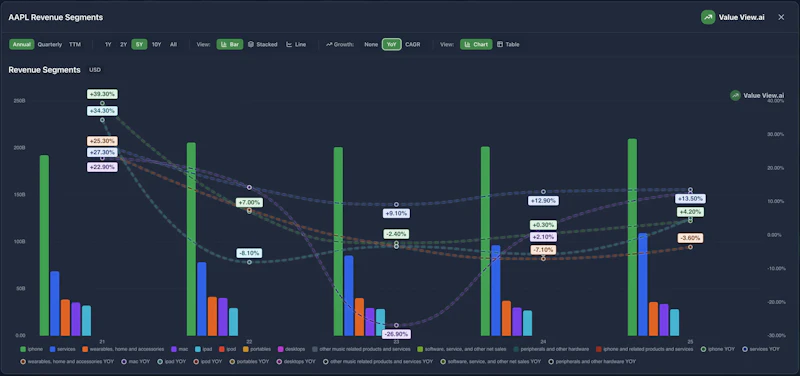Viewport: 800px width, 376px height.
Task: Show All years of data
Action: pos(173,44)
